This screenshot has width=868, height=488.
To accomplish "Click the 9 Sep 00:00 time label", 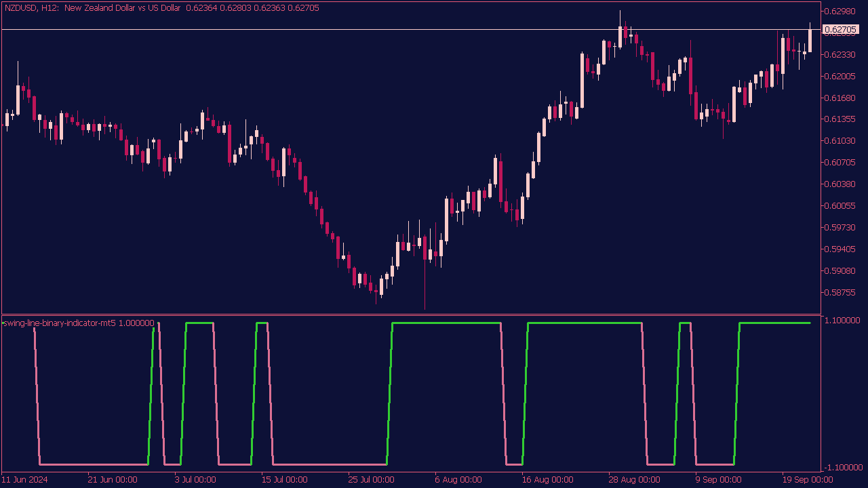I will point(719,480).
